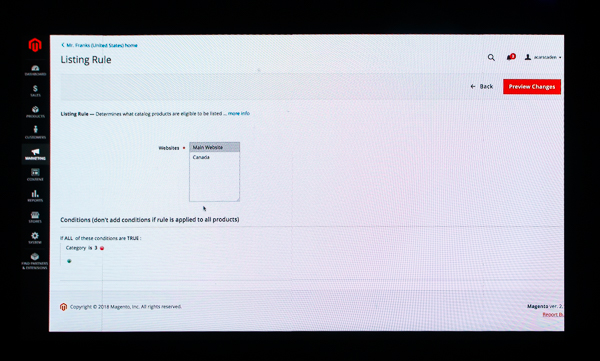
Task: Click the search magnifier icon
Action: (x=491, y=57)
